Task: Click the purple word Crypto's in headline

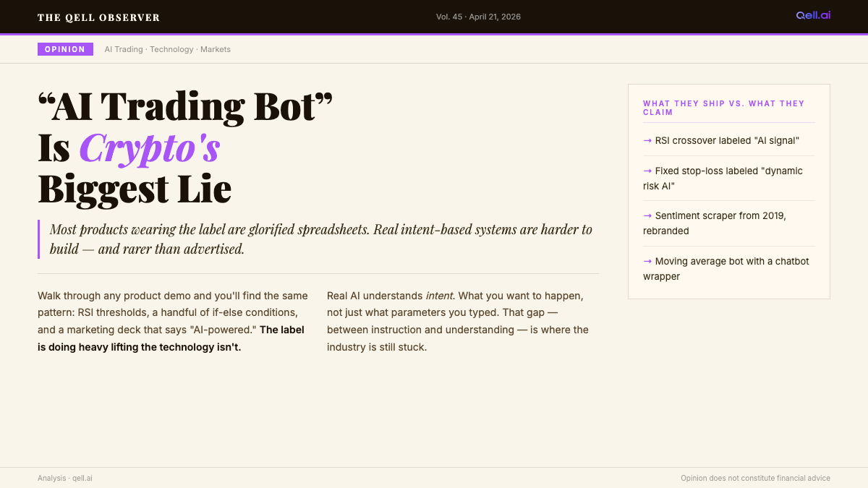Action: point(150,148)
